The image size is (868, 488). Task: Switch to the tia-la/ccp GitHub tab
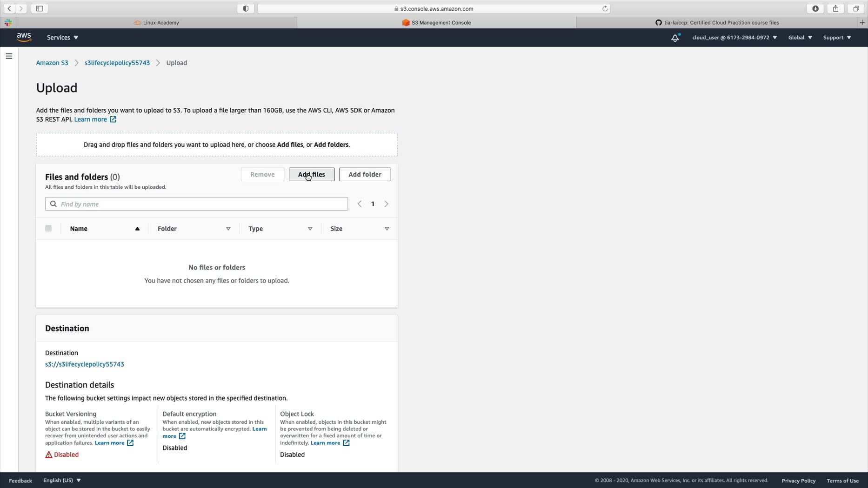point(717,22)
